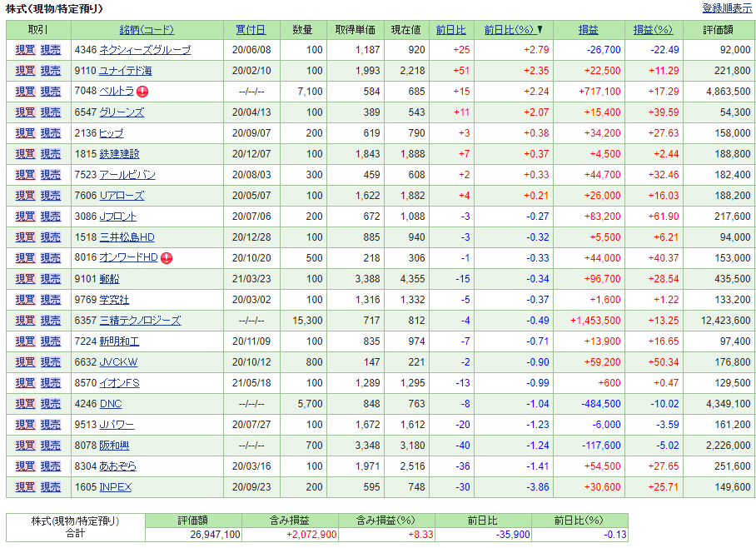Open the 阪和興 stock link

pyautogui.click(x=114, y=446)
